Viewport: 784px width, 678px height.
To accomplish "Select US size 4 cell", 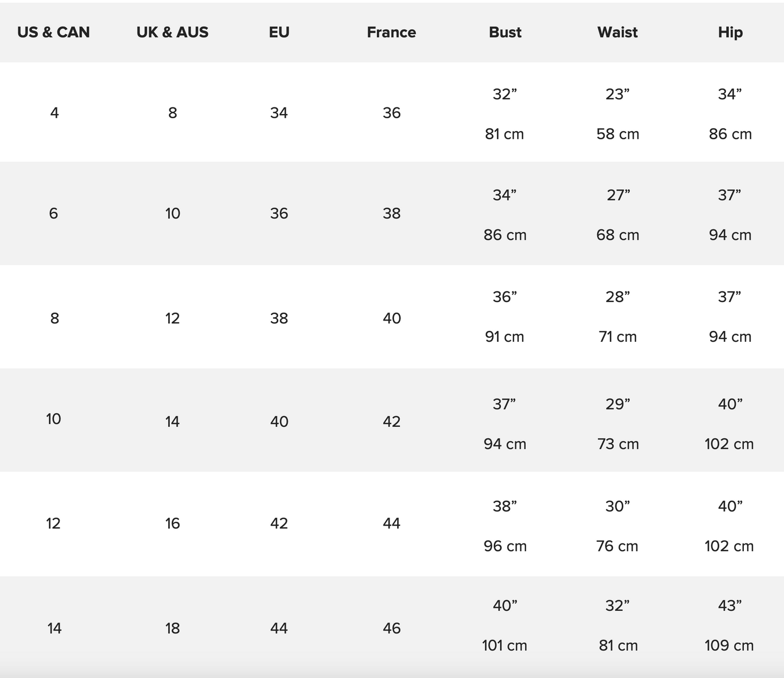I will tap(54, 113).
